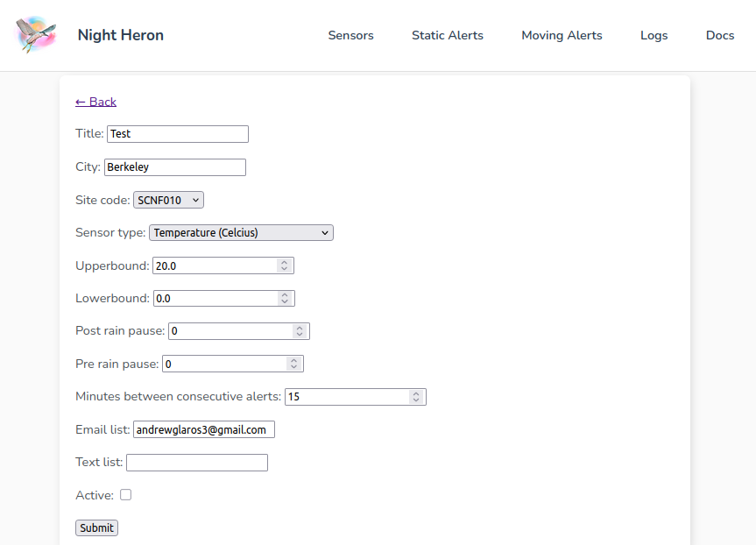Expand the Site code dropdown
The height and width of the screenshot is (545, 756).
point(168,200)
